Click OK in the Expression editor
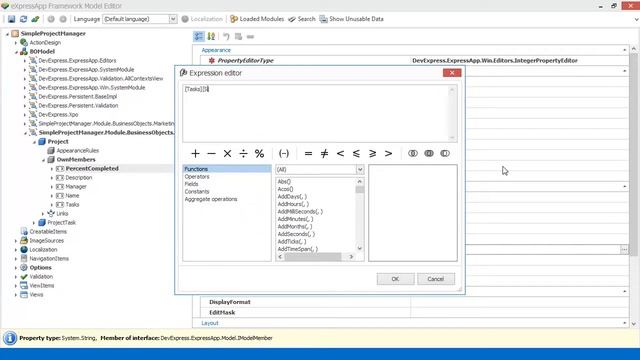This screenshot has width=640, height=360. pos(395,279)
